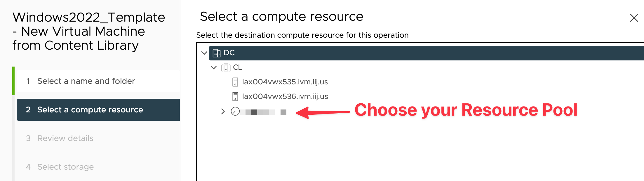This screenshot has width=644, height=181.
Task: Collapse the DC datacenter tree node
Action: 204,53
